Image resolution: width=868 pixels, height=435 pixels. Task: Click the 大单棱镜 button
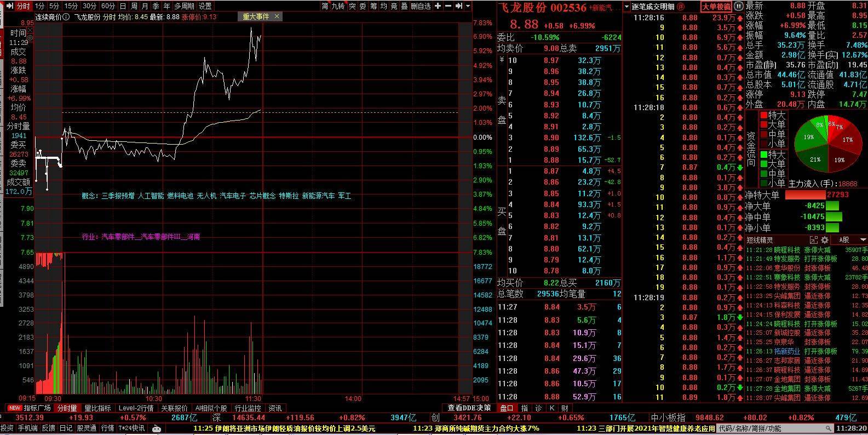716,7
